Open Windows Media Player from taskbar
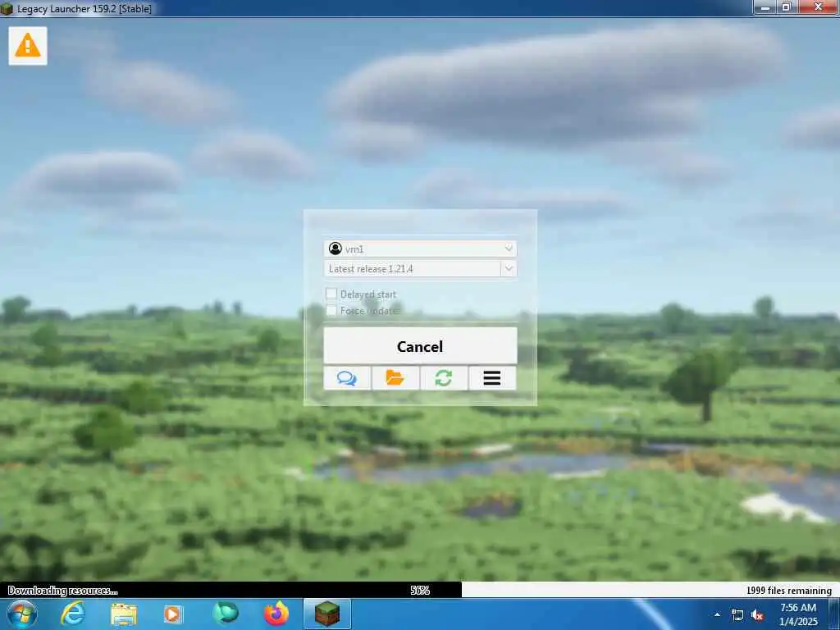This screenshot has height=630, width=840. point(173,614)
